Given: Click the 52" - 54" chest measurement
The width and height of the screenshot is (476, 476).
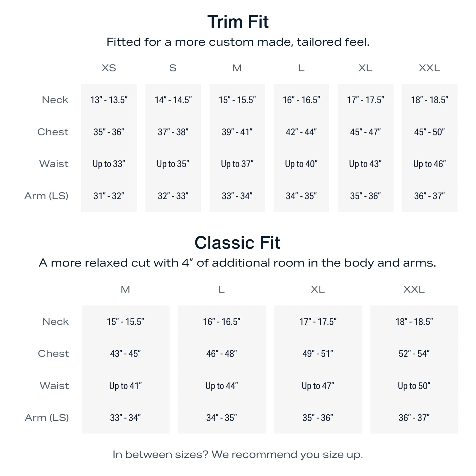Looking at the screenshot, I should pyautogui.click(x=414, y=354).
